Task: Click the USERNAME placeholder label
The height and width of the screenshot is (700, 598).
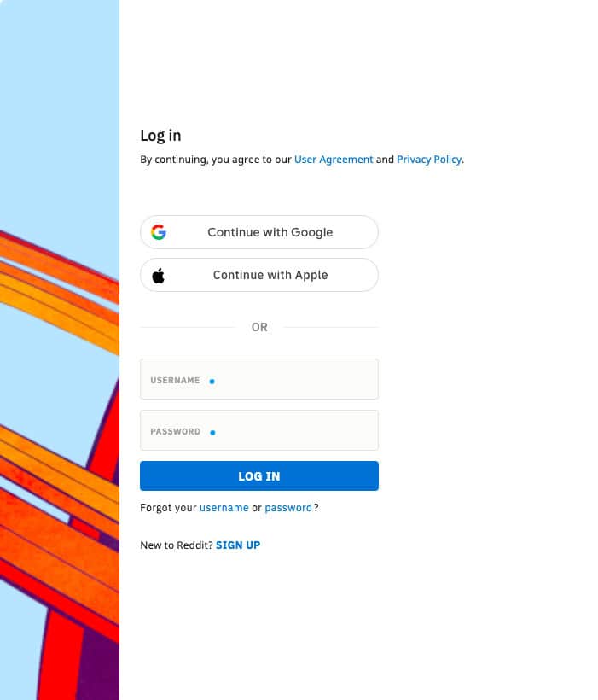Action: pos(175,381)
